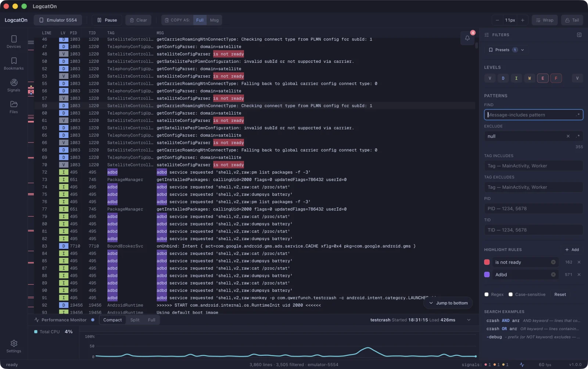
Task: Open Settings from the sidebar gear
Action: 14,346
